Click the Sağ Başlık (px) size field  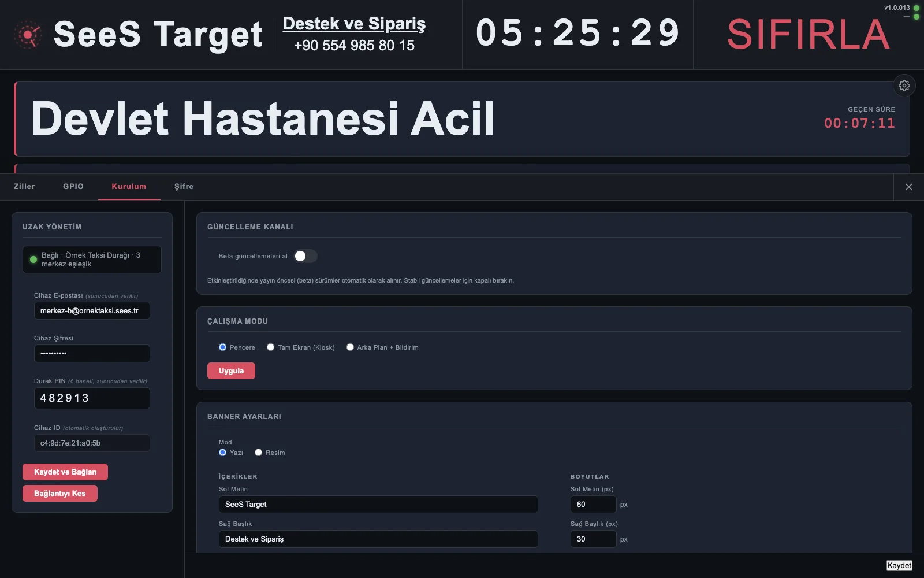pos(593,539)
